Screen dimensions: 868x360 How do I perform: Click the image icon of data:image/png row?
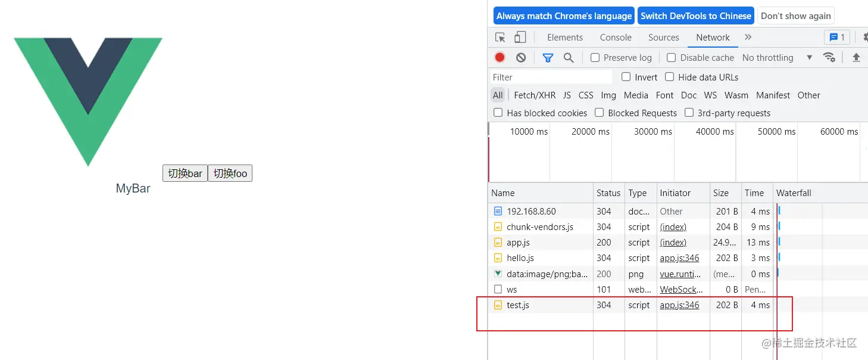coord(498,274)
